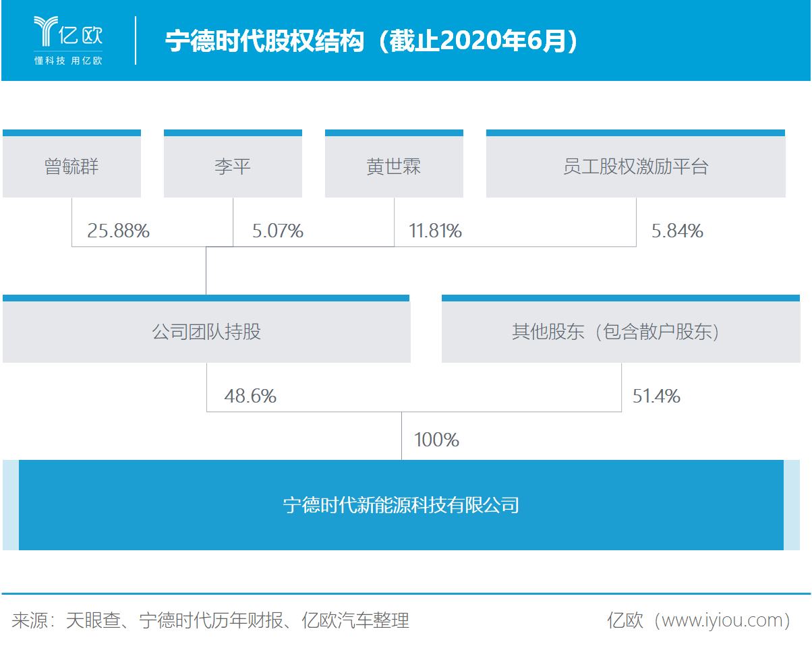
Task: Toggle the 25.88% ownership label
Action: click(117, 230)
